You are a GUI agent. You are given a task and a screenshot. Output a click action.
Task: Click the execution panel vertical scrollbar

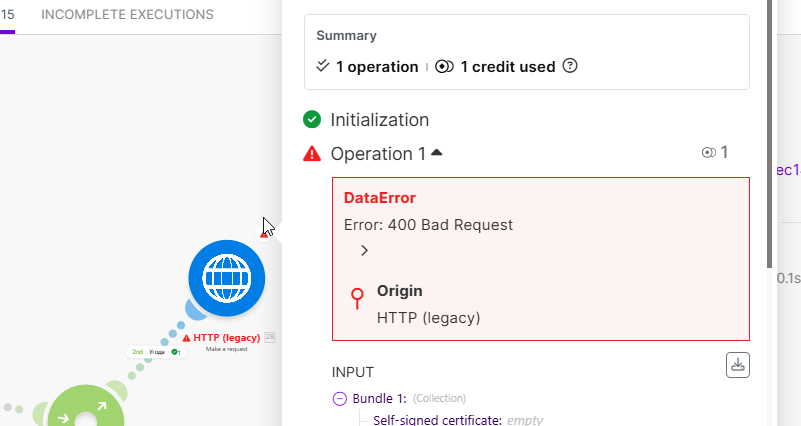768,130
